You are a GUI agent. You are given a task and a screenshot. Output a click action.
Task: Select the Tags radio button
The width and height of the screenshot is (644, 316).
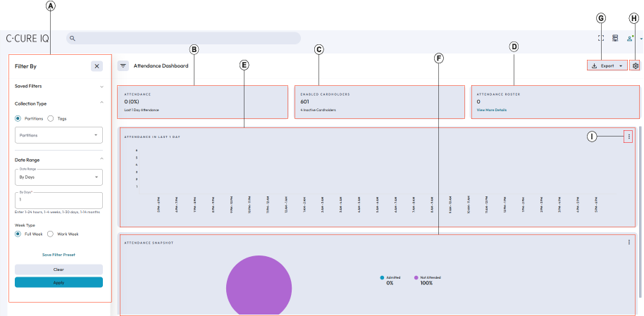[51, 119]
